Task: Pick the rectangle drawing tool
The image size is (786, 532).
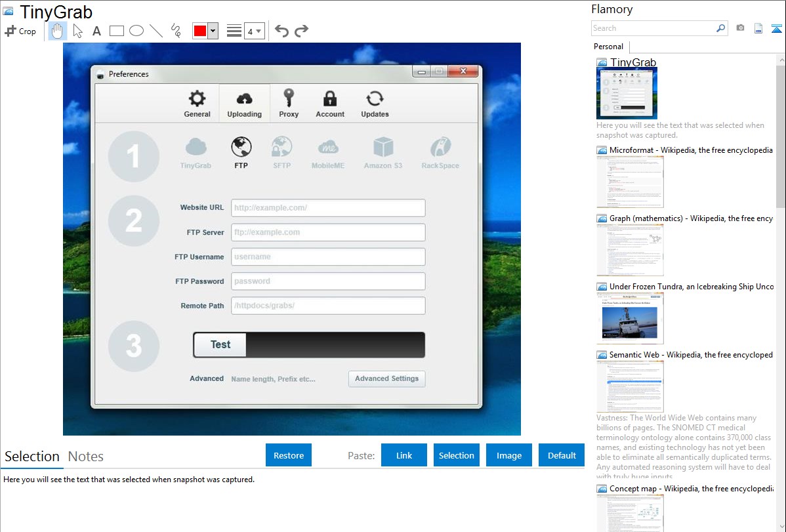Action: point(116,31)
